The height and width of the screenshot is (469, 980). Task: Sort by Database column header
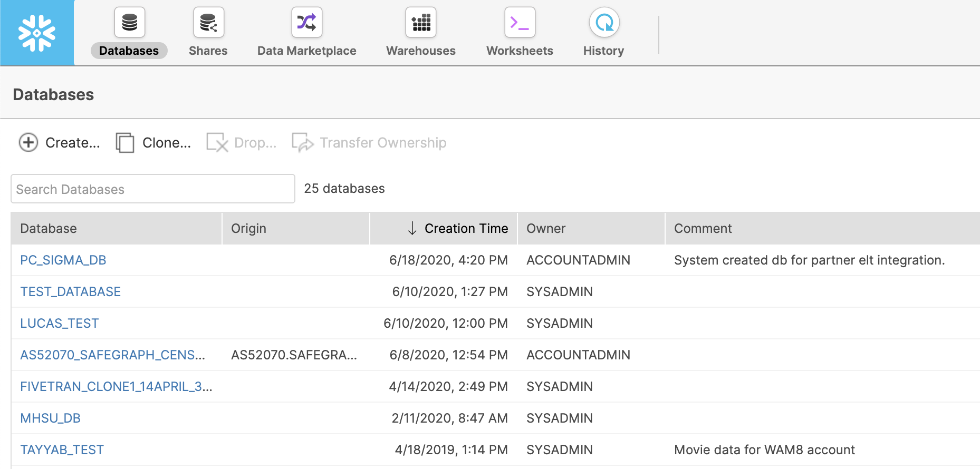point(49,229)
